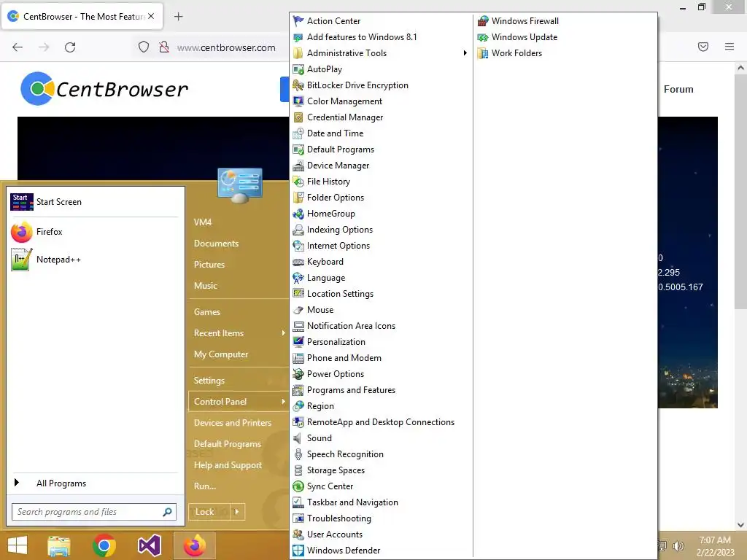The width and height of the screenshot is (747, 560).
Task: Click Settings in Start menu
Action: click(x=209, y=381)
